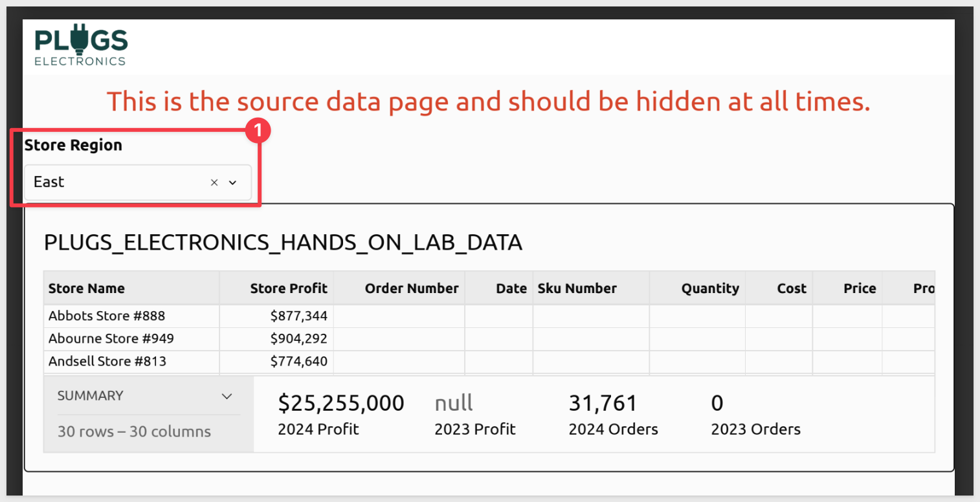The height and width of the screenshot is (502, 980).
Task: Click the Plugs Electronics logo
Action: click(x=81, y=45)
